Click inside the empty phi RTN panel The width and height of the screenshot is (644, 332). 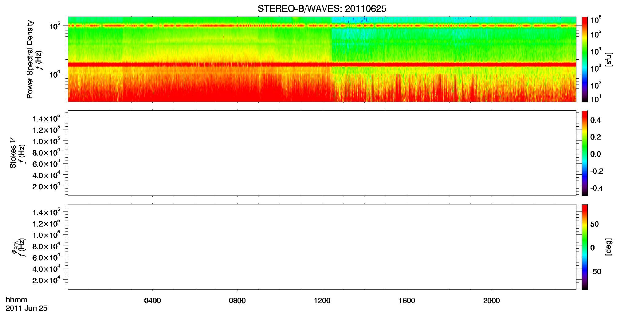click(322, 247)
